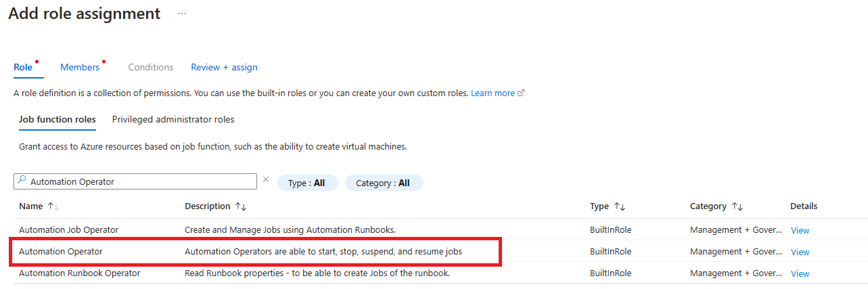The width and height of the screenshot is (868, 289).
Task: Switch to the Members tab
Action: tap(80, 67)
